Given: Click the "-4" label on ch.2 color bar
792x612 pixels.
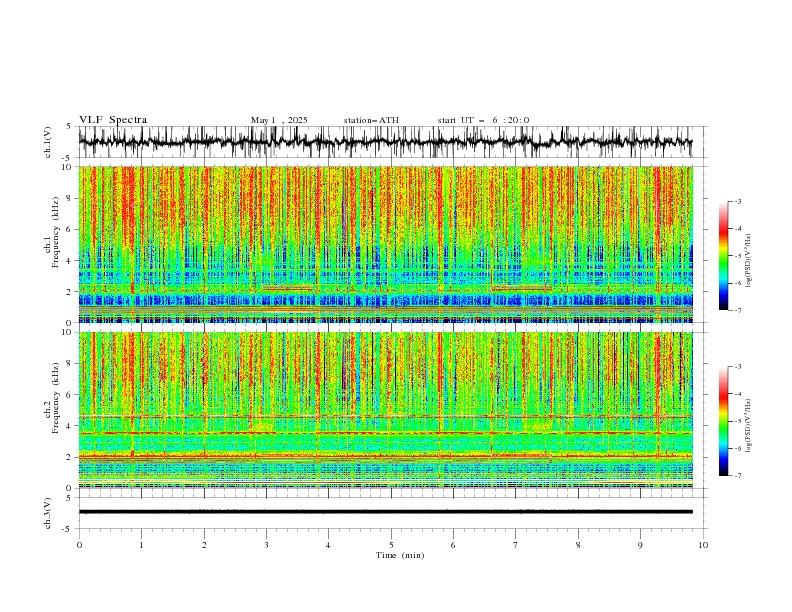Looking at the screenshot, I should pos(737,394).
